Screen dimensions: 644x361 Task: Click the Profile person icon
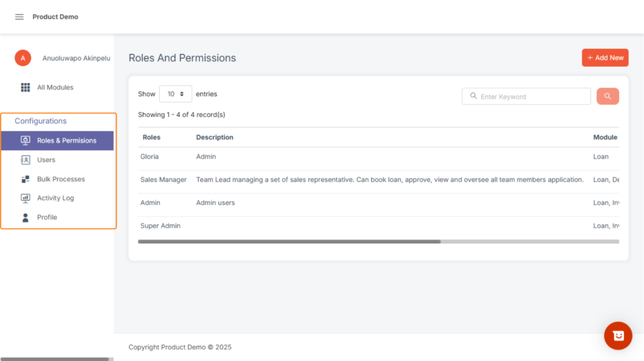coord(25,218)
